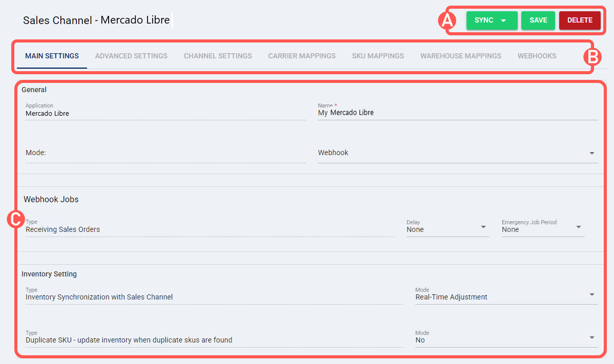This screenshot has height=364, width=614.
Task: Click the Name field 'My Mercado Libre'
Action: (458, 113)
